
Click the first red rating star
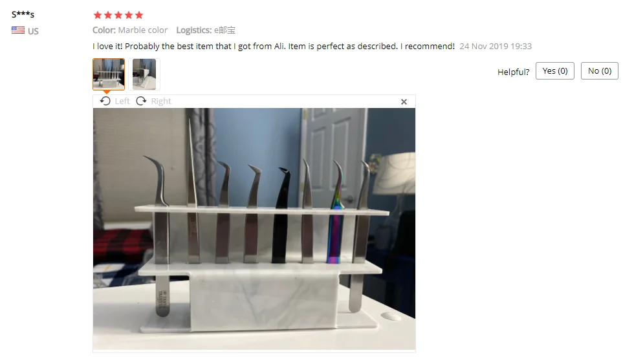(98, 15)
